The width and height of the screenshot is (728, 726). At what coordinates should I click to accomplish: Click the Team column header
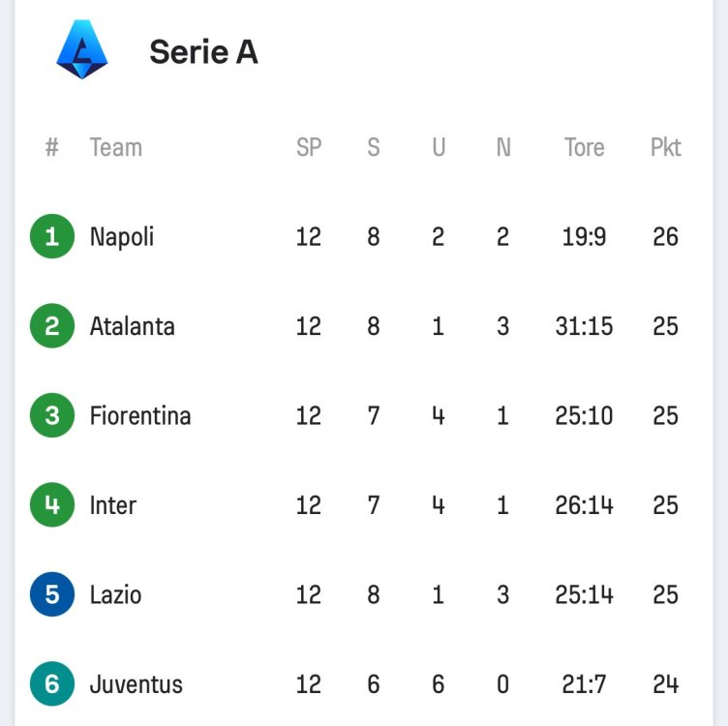coord(116,147)
